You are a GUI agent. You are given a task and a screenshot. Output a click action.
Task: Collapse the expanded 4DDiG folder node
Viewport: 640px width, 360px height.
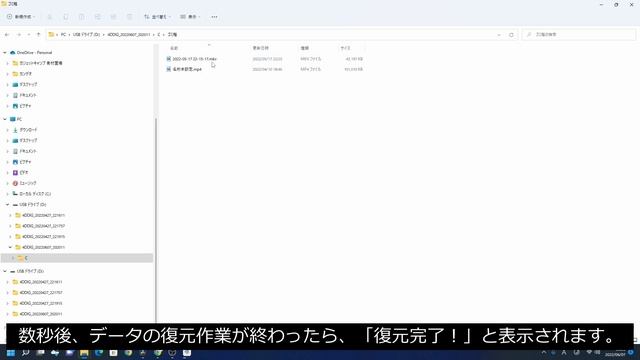[10, 247]
